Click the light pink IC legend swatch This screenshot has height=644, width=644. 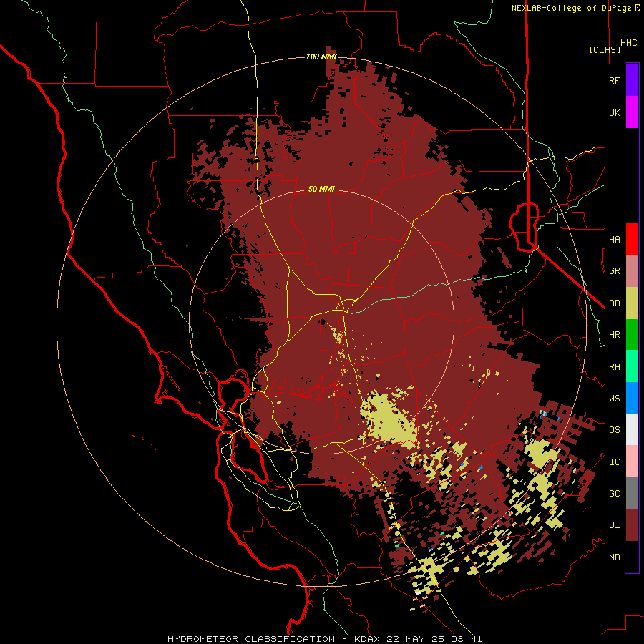coord(632,462)
